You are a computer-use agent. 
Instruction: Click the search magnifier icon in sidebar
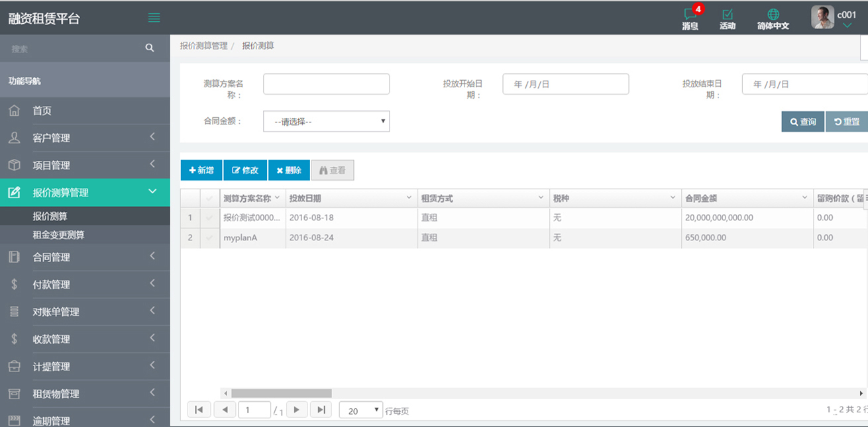point(150,48)
